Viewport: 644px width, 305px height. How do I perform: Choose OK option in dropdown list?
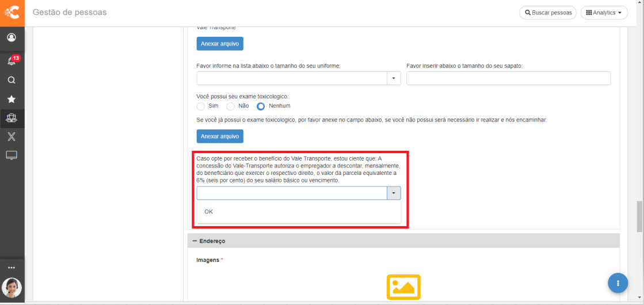(x=209, y=212)
